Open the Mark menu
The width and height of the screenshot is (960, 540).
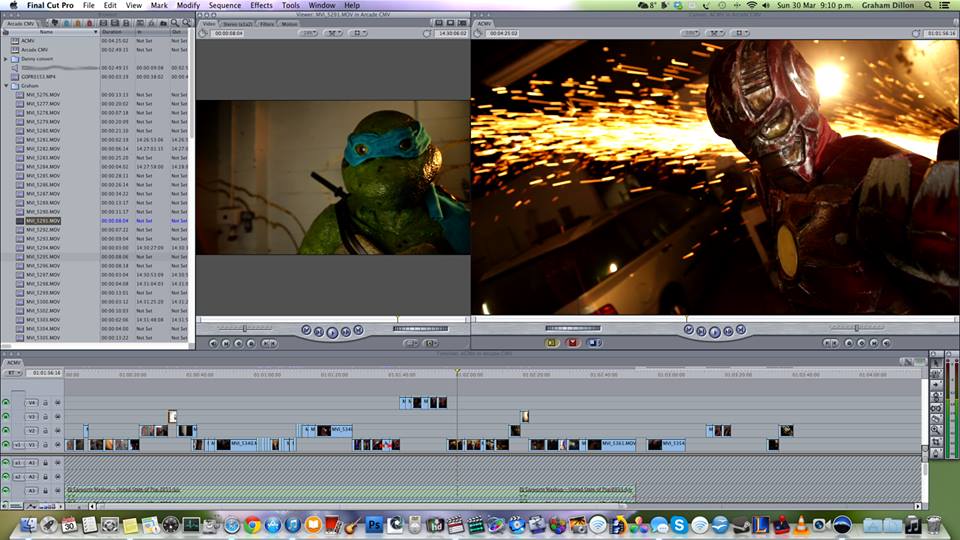(x=159, y=5)
